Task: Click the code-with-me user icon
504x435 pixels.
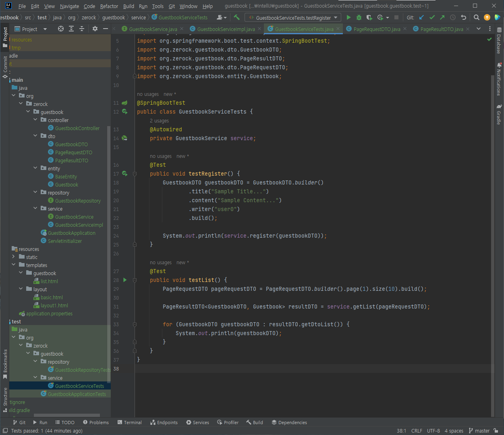Action: (x=221, y=17)
